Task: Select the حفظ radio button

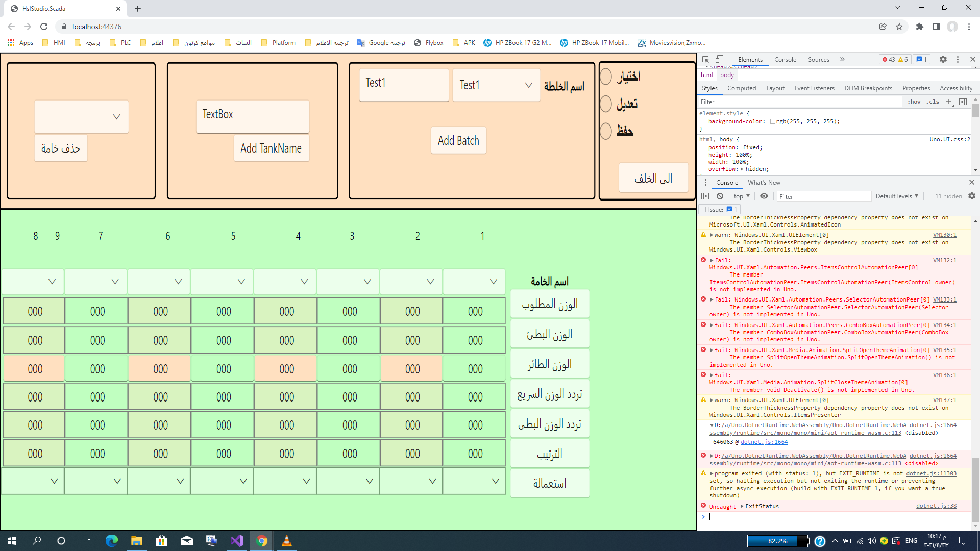Action: point(606,131)
